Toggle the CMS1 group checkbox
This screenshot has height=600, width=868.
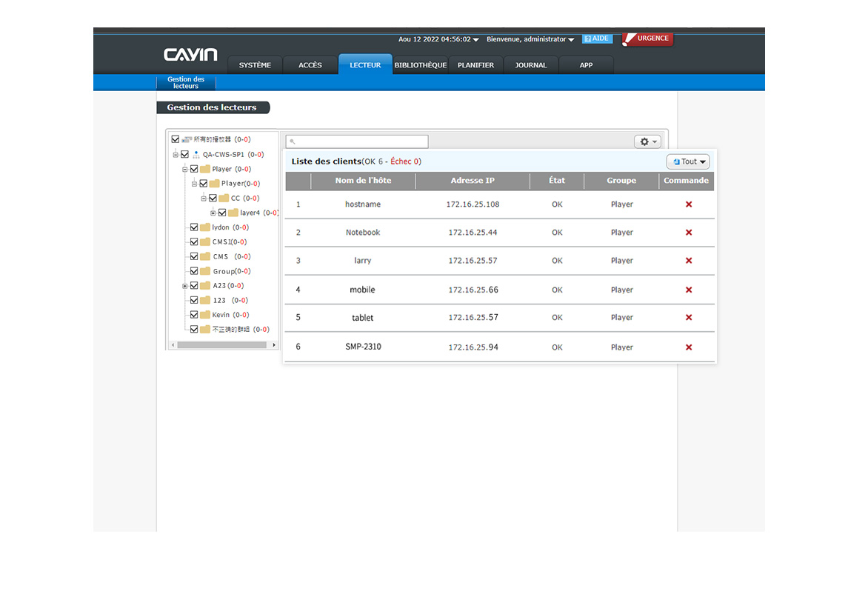[x=194, y=242]
